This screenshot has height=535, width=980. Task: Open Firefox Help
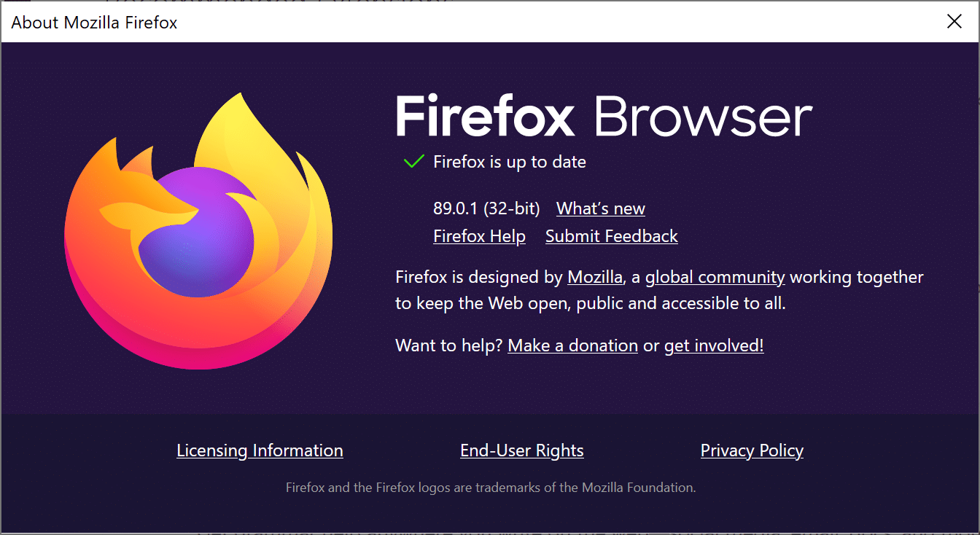tap(479, 236)
